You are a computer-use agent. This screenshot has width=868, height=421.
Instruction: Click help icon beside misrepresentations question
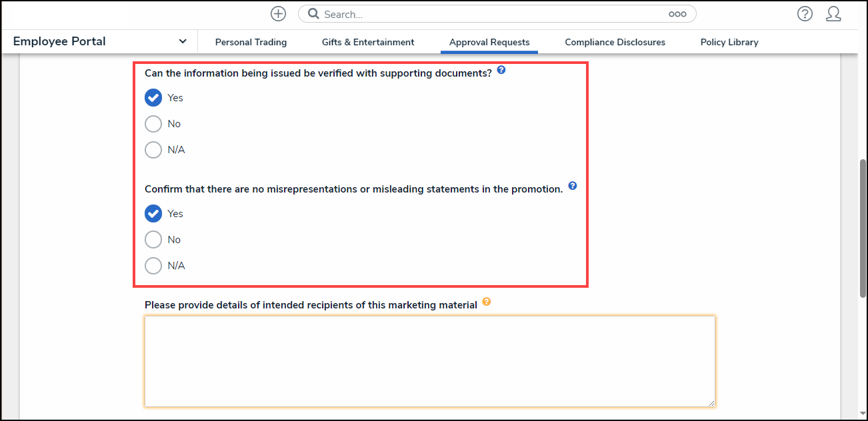[572, 186]
